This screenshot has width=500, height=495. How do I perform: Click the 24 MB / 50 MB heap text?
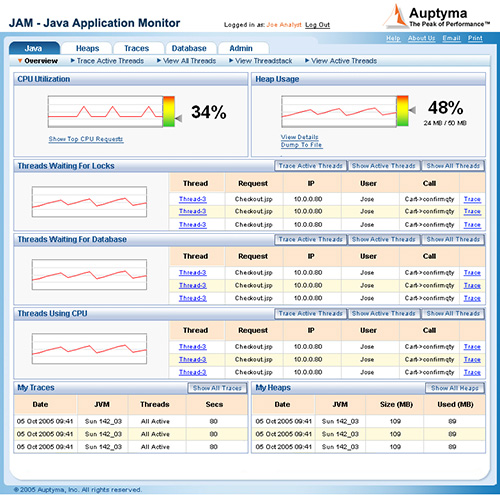[x=445, y=123]
